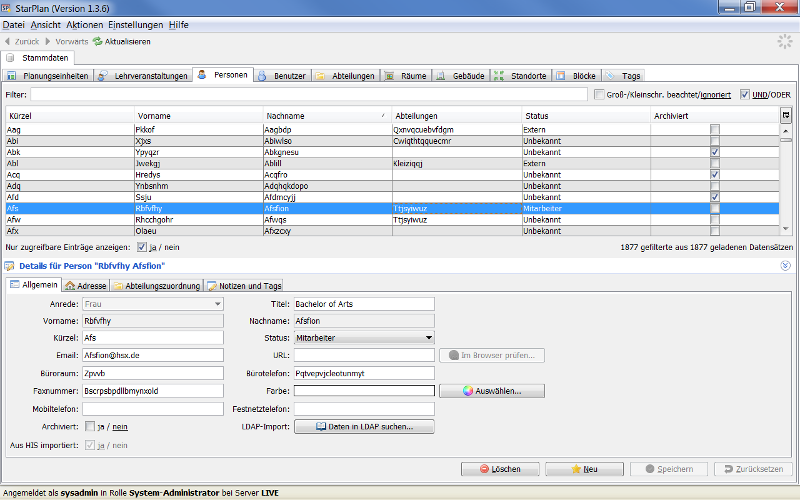Viewport: 800px width, 500px height.
Task: Uncheck Archiviert checkbox in Acq row
Action: pos(715,174)
